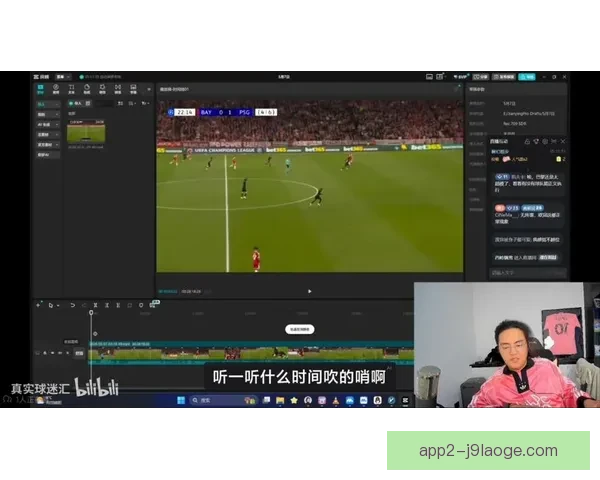Switch to the Text tab
Image resolution: width=600 pixels, height=480 pixels.
pos(72,89)
